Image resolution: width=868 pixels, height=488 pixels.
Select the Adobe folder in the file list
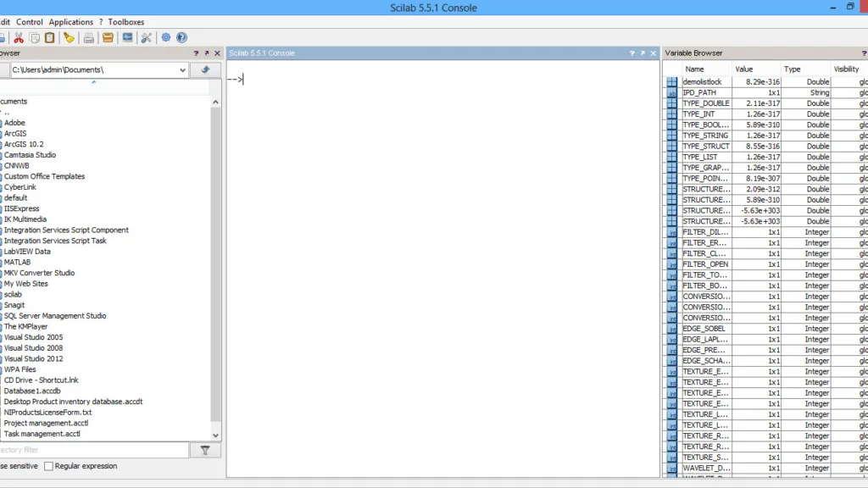pos(14,123)
